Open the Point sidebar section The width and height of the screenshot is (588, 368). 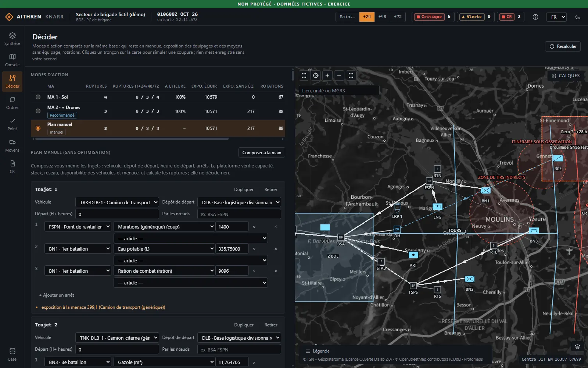point(12,124)
